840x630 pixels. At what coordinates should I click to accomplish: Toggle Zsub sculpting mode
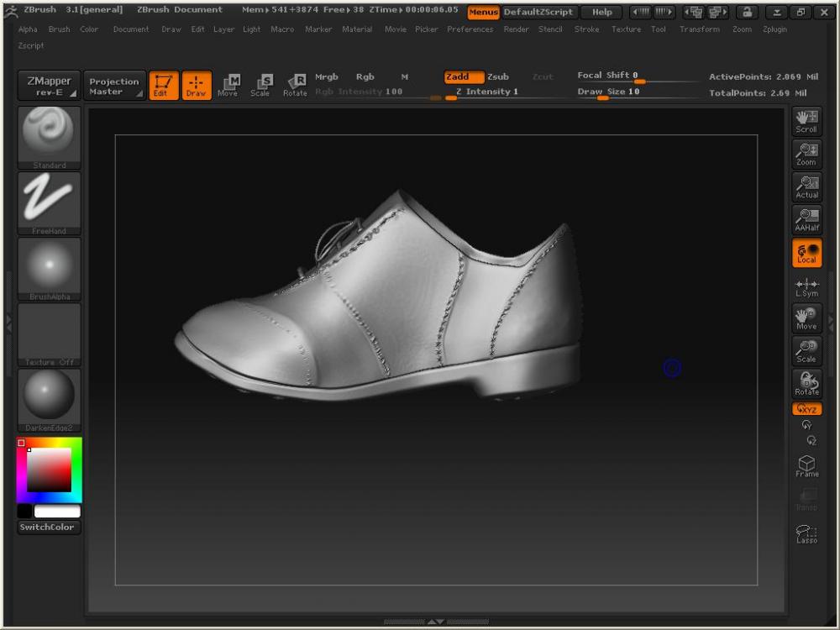498,77
